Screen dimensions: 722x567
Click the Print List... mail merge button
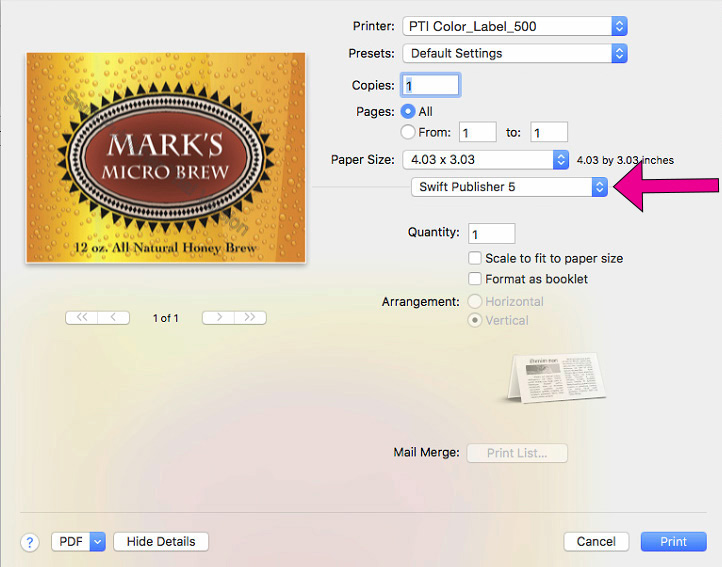point(517,453)
